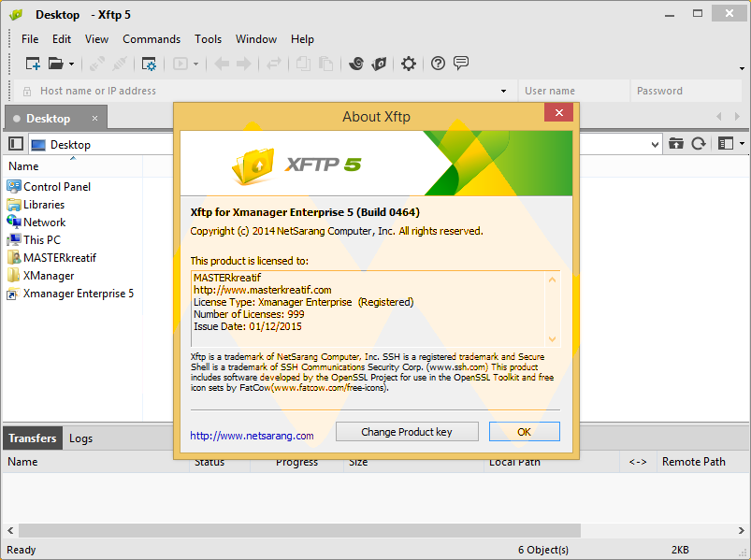Toggle the folder tree panel icon
Image resolution: width=751 pixels, height=560 pixels.
(16, 143)
